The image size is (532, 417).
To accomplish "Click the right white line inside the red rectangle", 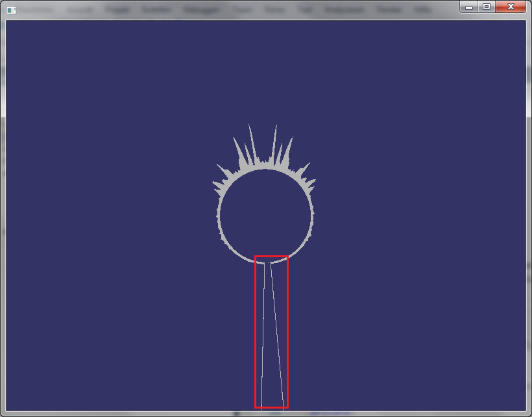I will 277,331.
